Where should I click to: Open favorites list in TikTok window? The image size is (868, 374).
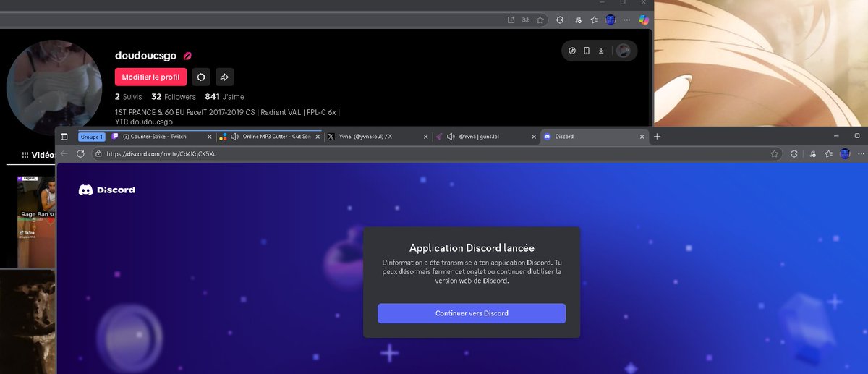tap(594, 20)
